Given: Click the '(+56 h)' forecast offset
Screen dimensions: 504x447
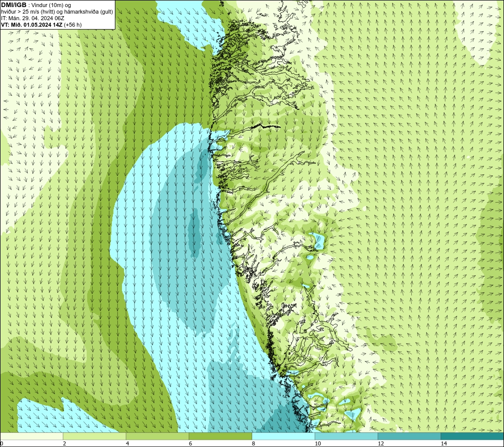Looking at the screenshot, I should coord(73,25).
